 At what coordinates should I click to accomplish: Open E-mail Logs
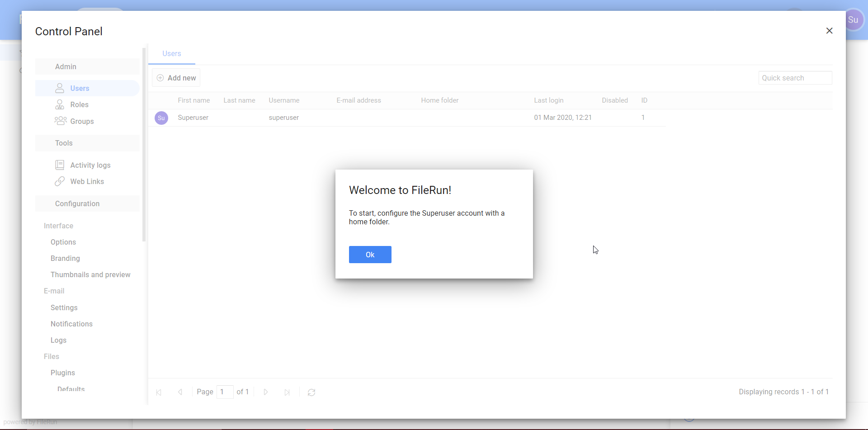[x=58, y=340]
